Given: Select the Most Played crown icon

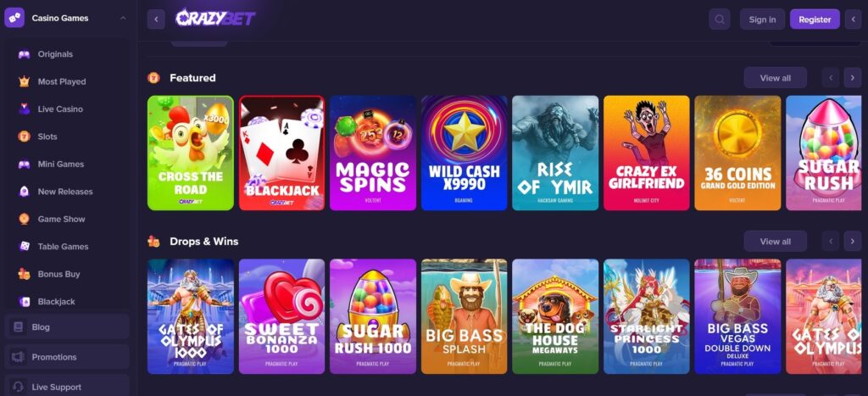Looking at the screenshot, I should click(x=24, y=81).
